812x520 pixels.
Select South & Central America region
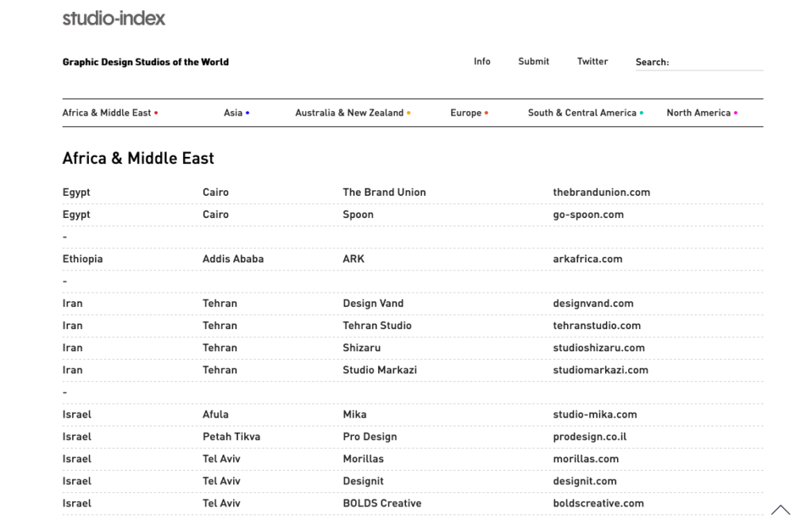(582, 113)
